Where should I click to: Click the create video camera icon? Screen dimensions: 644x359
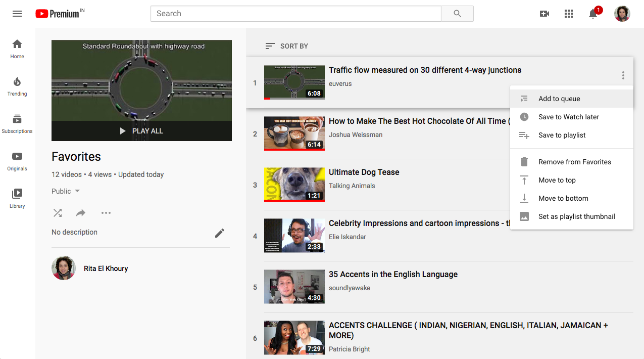544,14
